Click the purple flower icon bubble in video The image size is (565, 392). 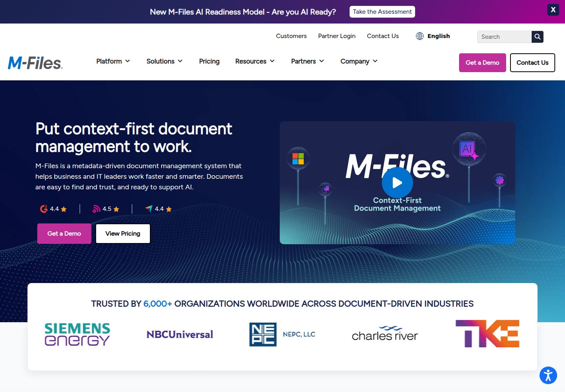pyautogui.click(x=499, y=180)
